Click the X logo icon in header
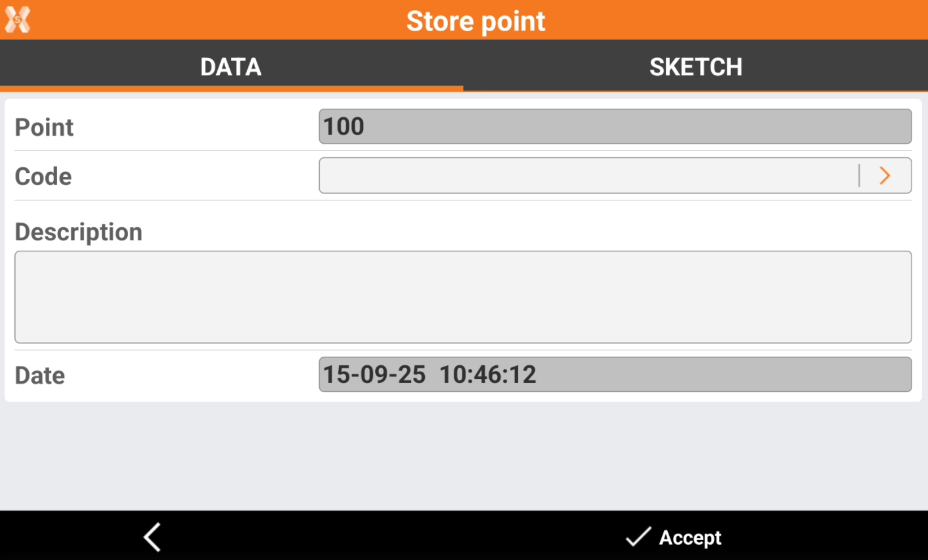Image resolution: width=928 pixels, height=560 pixels. pyautogui.click(x=18, y=20)
